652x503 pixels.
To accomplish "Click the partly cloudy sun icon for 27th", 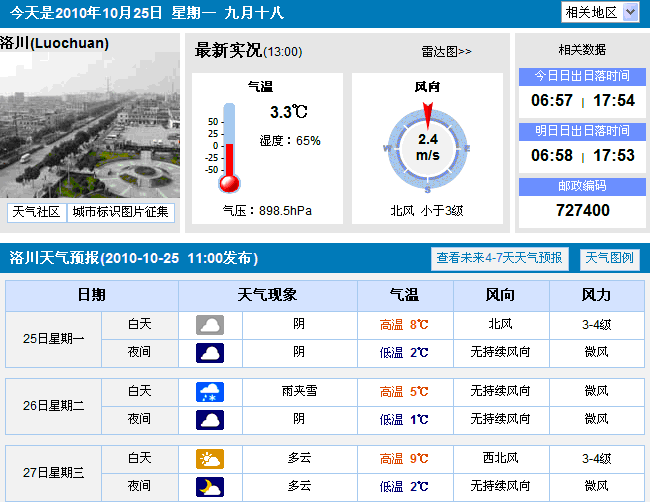I will click(x=210, y=459).
